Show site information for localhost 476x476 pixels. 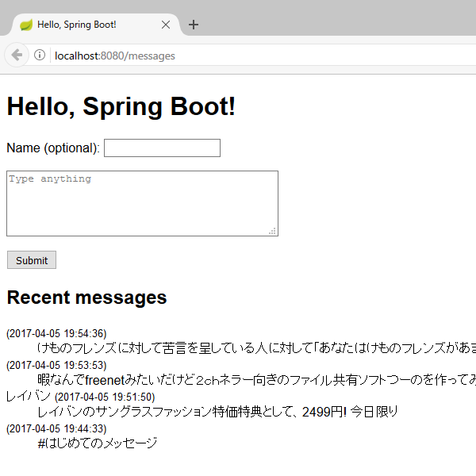pos(40,56)
